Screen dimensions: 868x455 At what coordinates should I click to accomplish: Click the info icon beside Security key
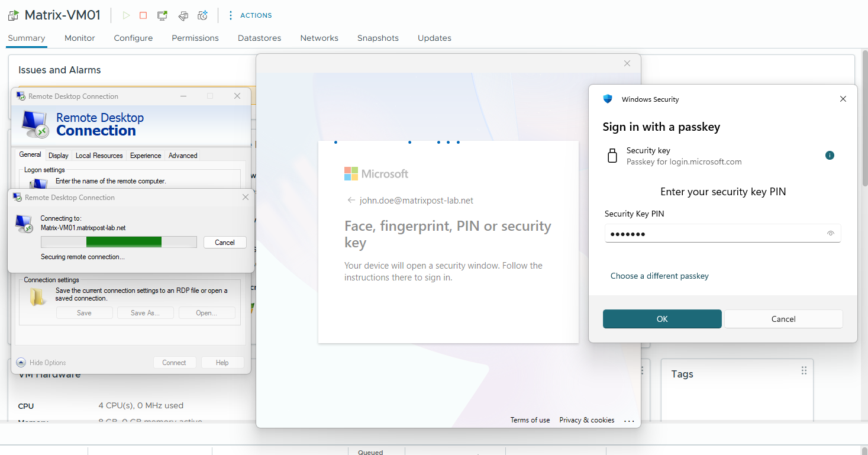click(830, 156)
